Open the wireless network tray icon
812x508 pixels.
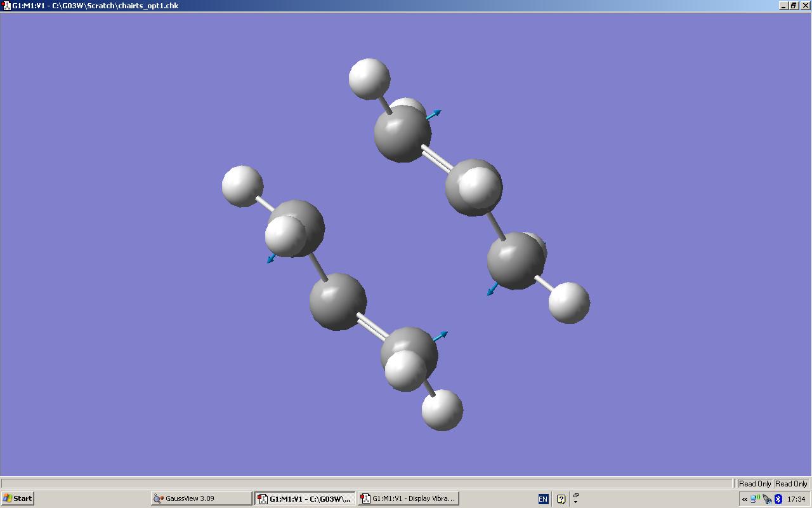[755, 499]
